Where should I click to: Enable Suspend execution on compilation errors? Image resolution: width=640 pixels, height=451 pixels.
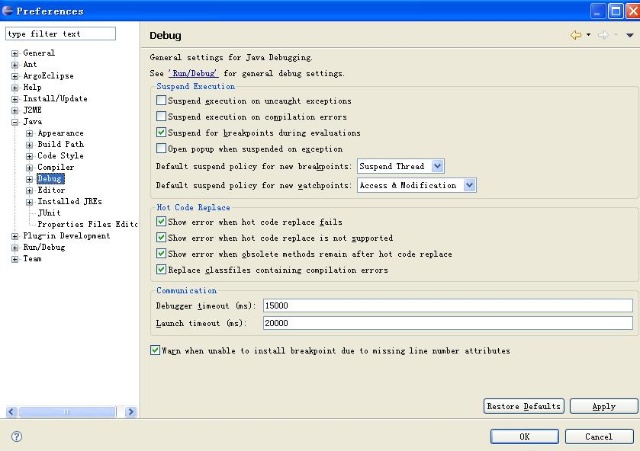tap(161, 116)
